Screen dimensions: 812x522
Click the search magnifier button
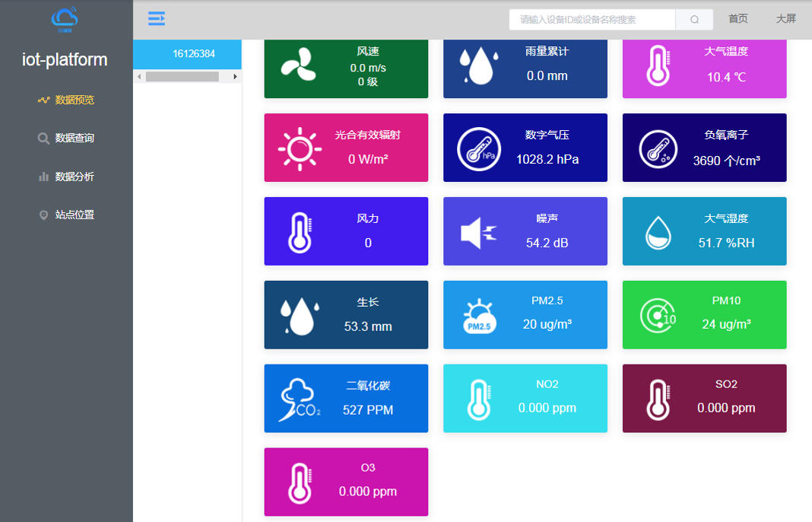click(x=694, y=20)
